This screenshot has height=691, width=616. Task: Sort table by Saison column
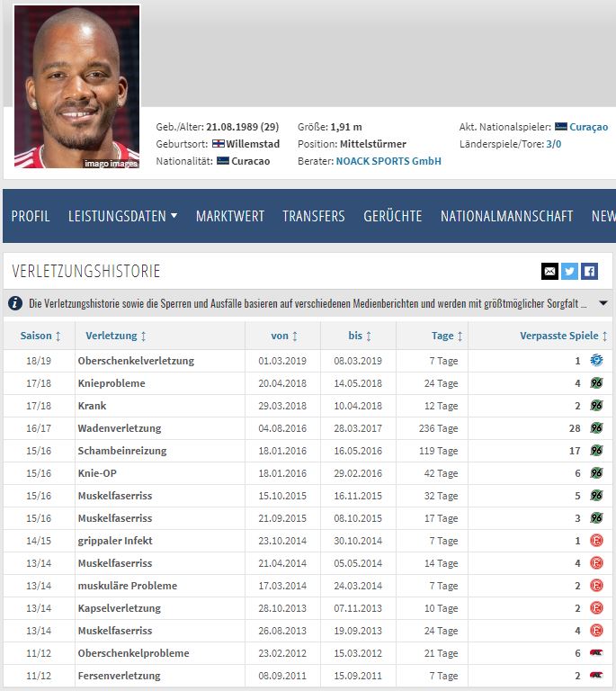(40, 336)
